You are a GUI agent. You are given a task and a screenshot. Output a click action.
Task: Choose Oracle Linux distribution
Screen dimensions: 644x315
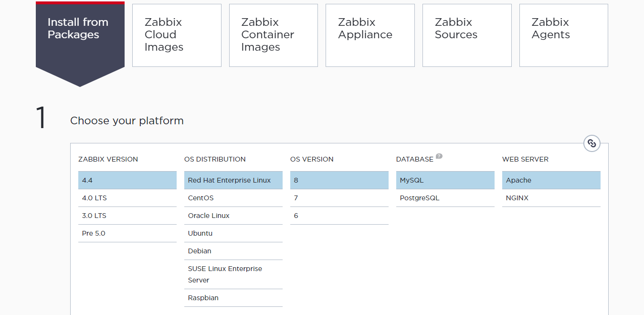click(233, 216)
